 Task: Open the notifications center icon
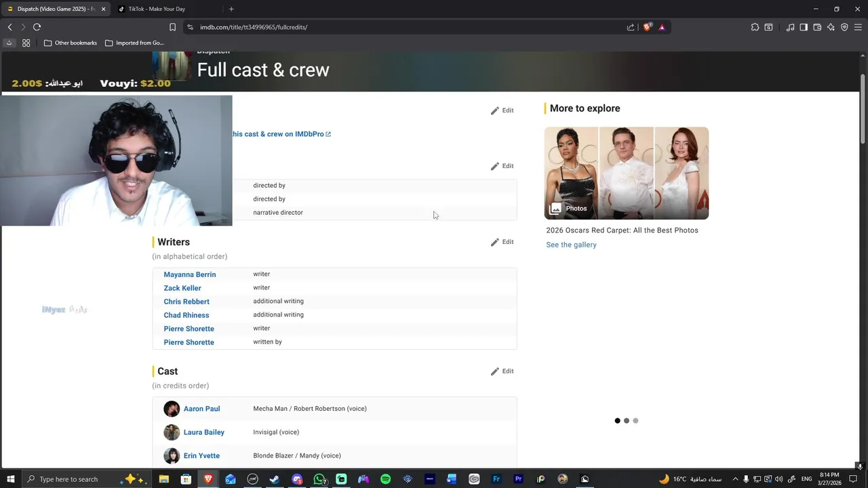coord(853,479)
